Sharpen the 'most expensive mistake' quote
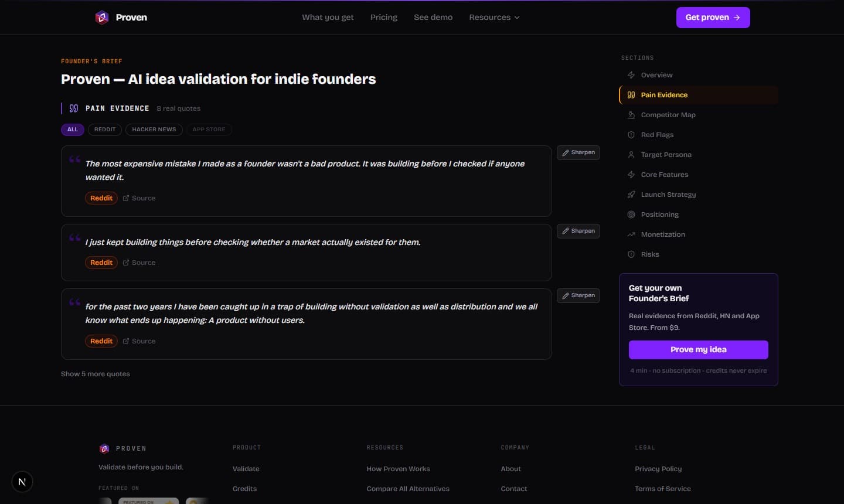 pyautogui.click(x=578, y=152)
